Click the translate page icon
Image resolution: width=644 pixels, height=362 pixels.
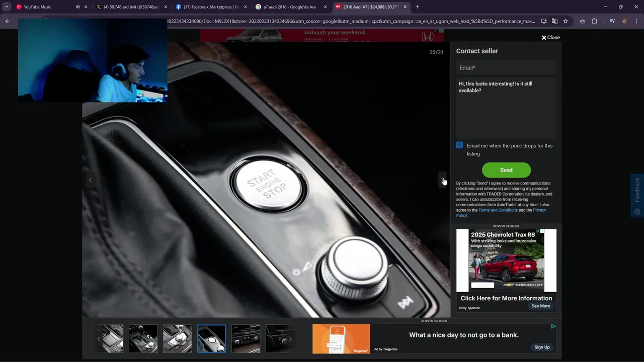tap(554, 21)
